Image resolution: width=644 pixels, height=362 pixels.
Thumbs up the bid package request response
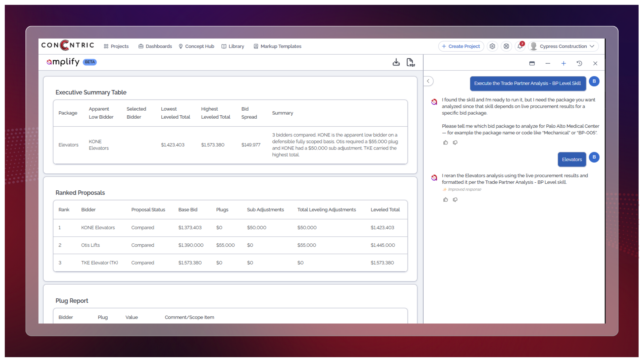pyautogui.click(x=445, y=142)
